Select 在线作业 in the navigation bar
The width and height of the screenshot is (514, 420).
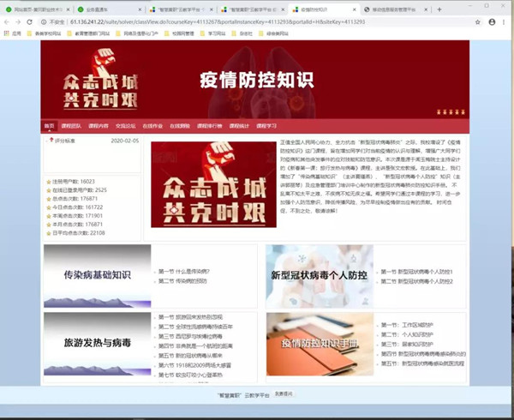152,126
